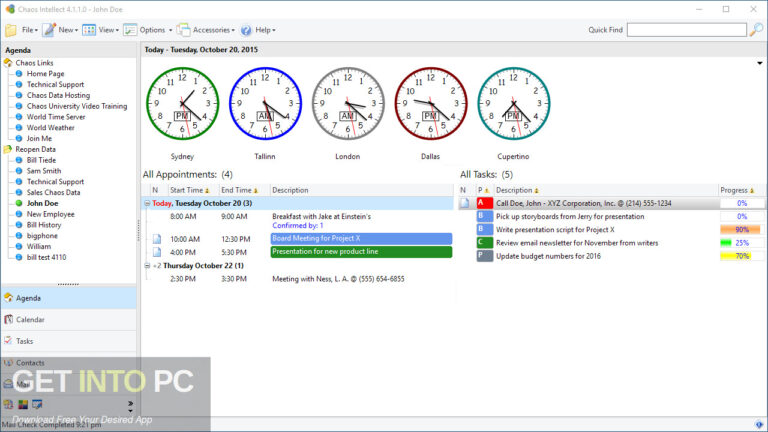Select the Reopen Data folder
The width and height of the screenshot is (768, 432).
point(35,149)
